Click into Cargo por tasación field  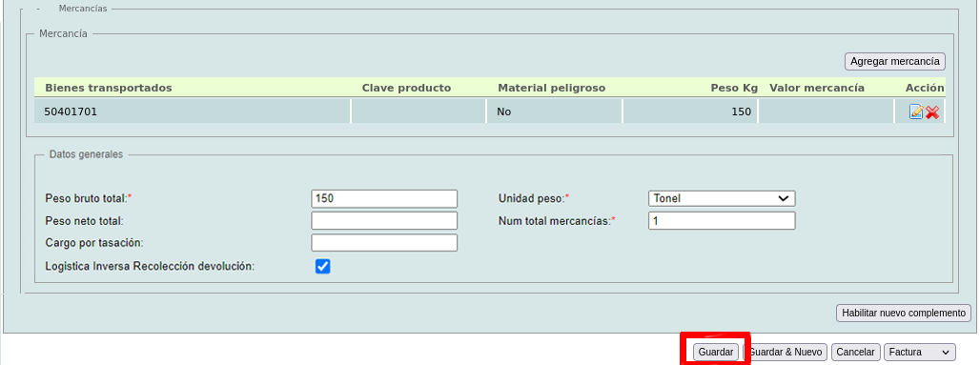click(x=384, y=242)
